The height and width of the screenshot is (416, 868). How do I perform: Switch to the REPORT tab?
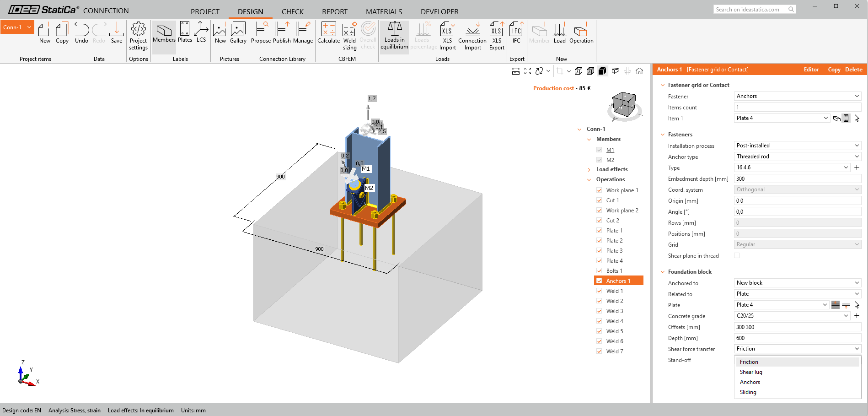click(335, 11)
